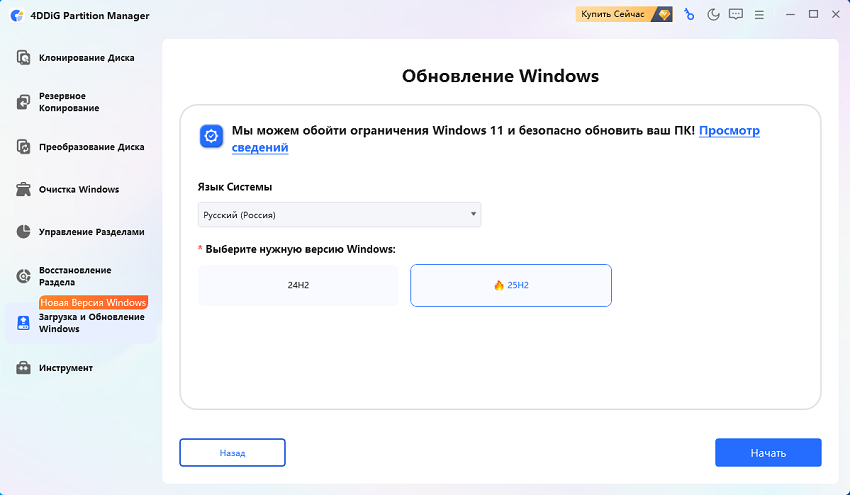
Task: Click the 4DDiG Partition Manager title
Action: [89, 16]
